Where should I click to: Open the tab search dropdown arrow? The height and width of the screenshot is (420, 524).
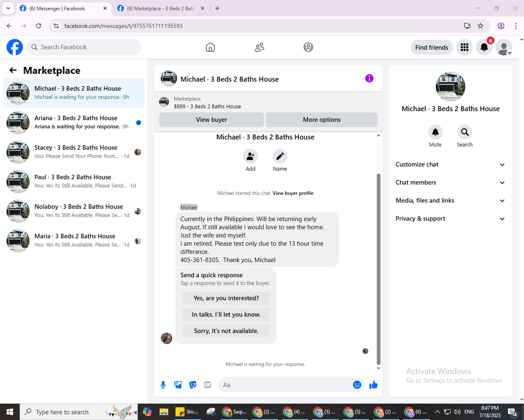(x=8, y=8)
